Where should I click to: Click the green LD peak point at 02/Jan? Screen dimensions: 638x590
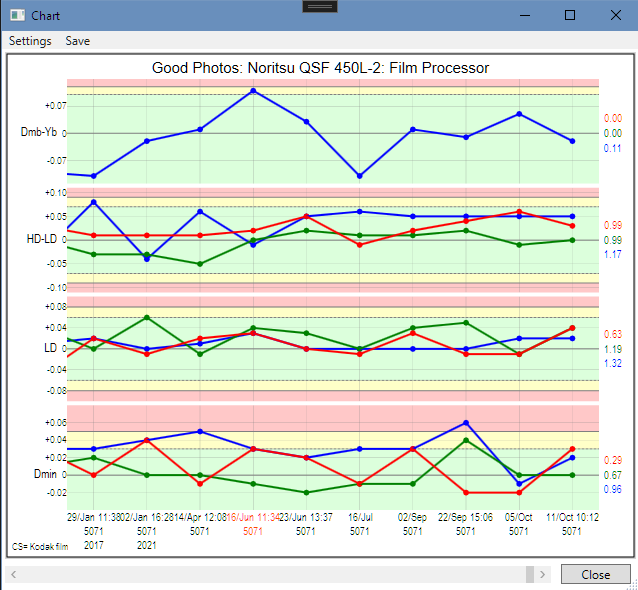(147, 317)
